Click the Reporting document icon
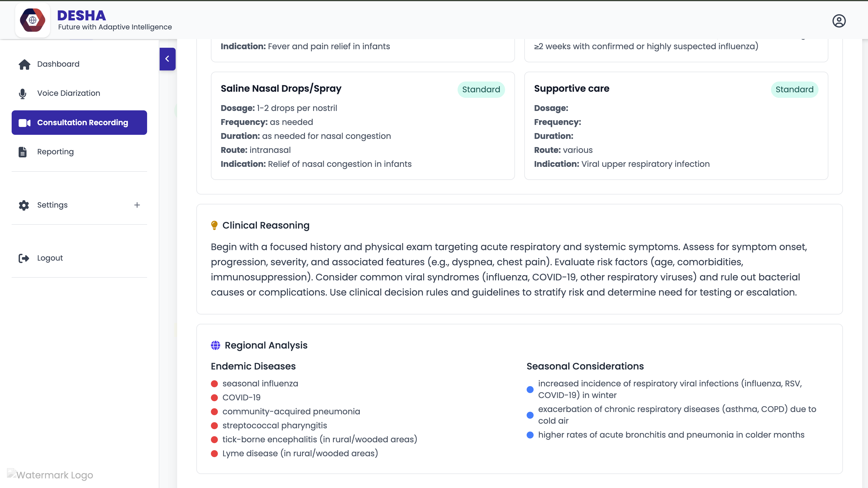 23,152
